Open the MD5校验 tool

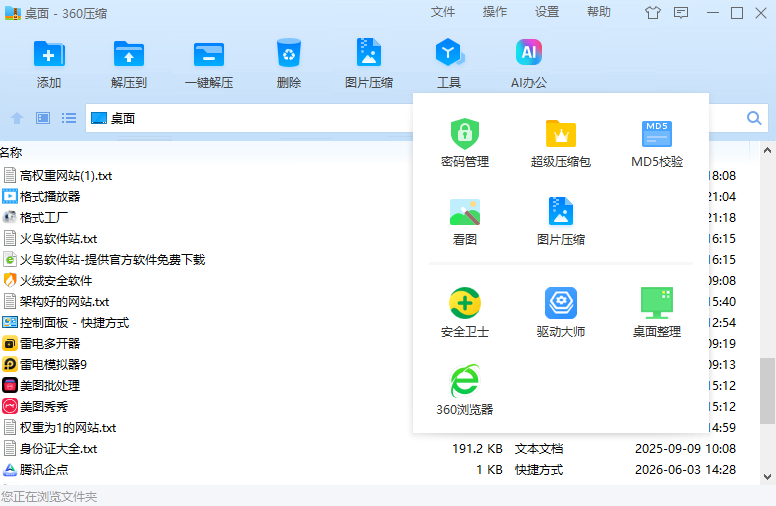tap(657, 143)
